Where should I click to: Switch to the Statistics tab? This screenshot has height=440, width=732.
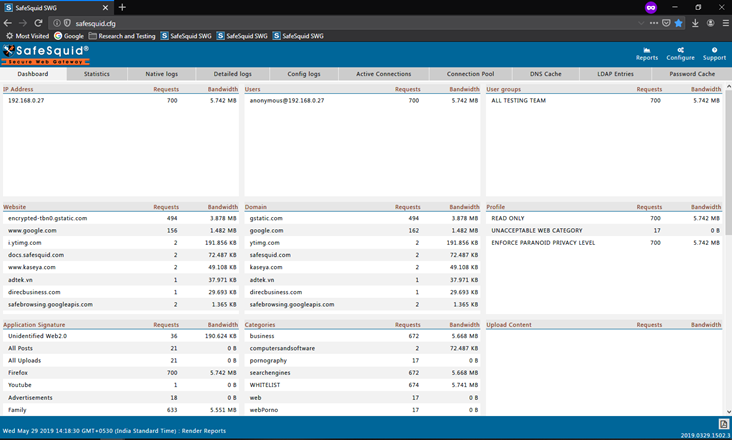[97, 74]
